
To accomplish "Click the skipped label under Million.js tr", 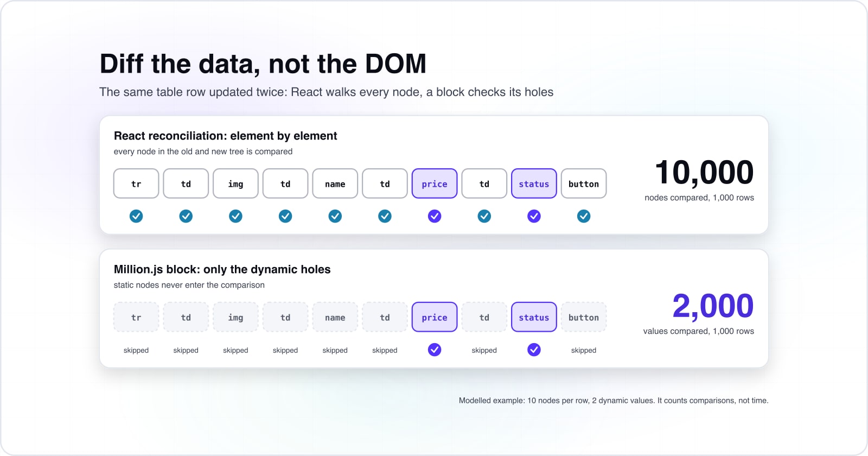I will (136, 350).
